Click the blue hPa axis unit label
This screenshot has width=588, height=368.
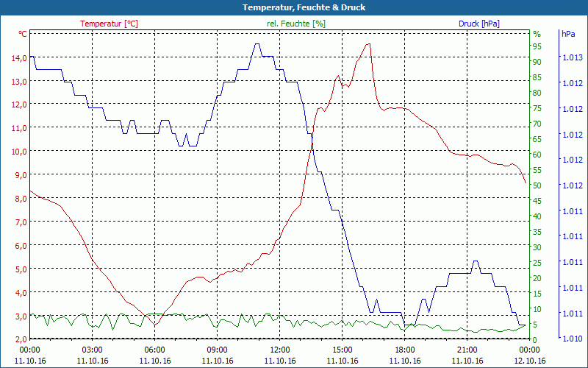click(568, 34)
